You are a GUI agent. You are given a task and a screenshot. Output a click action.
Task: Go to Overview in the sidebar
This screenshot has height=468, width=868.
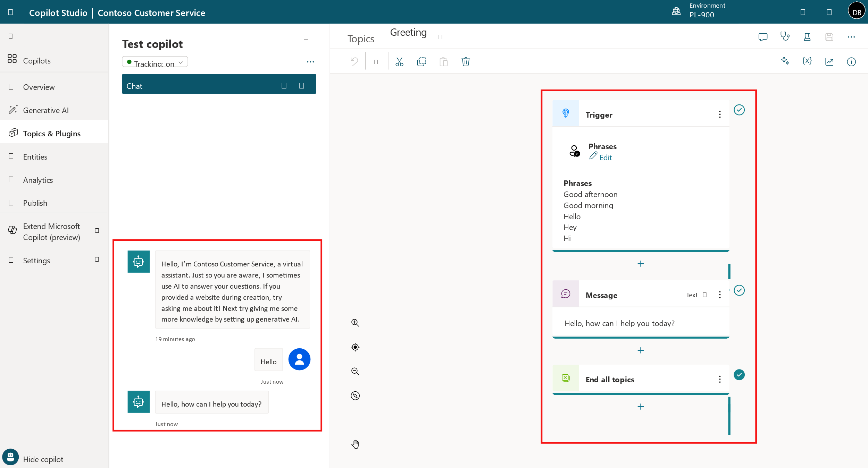tap(54, 87)
